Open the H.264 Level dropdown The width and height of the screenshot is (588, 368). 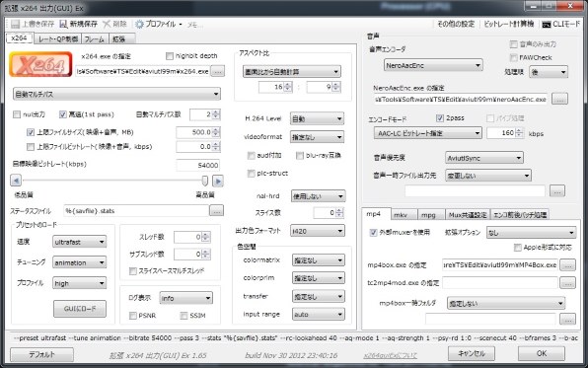coord(317,119)
